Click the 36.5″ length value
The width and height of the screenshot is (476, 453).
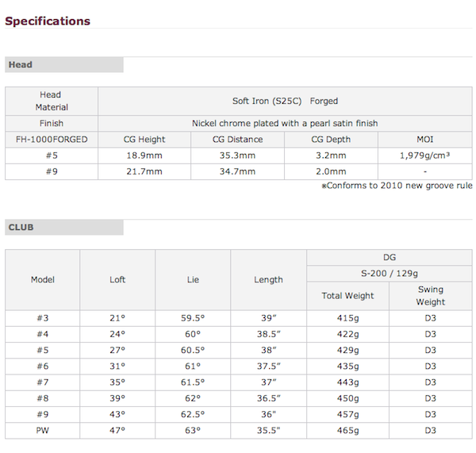click(x=268, y=398)
